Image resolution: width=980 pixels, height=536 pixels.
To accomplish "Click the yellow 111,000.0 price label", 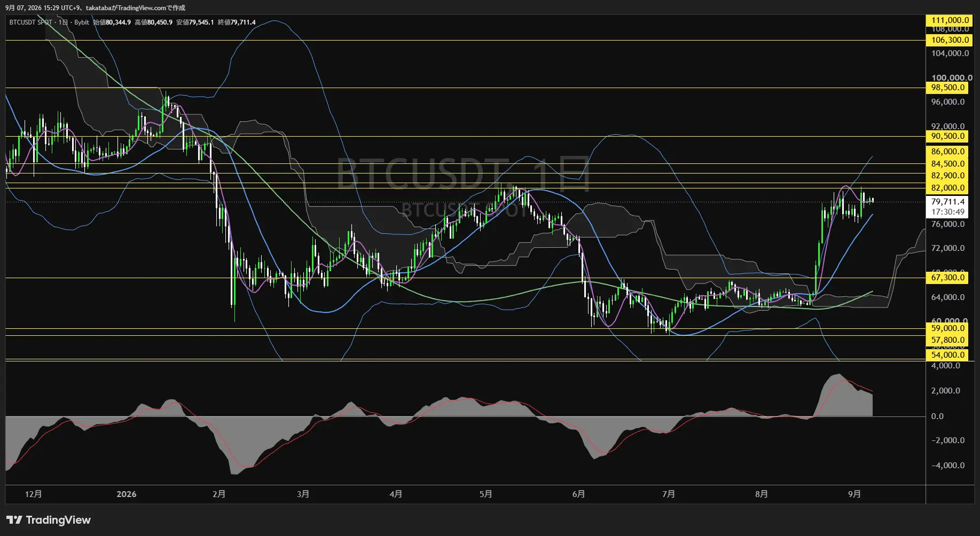I will (948, 20).
